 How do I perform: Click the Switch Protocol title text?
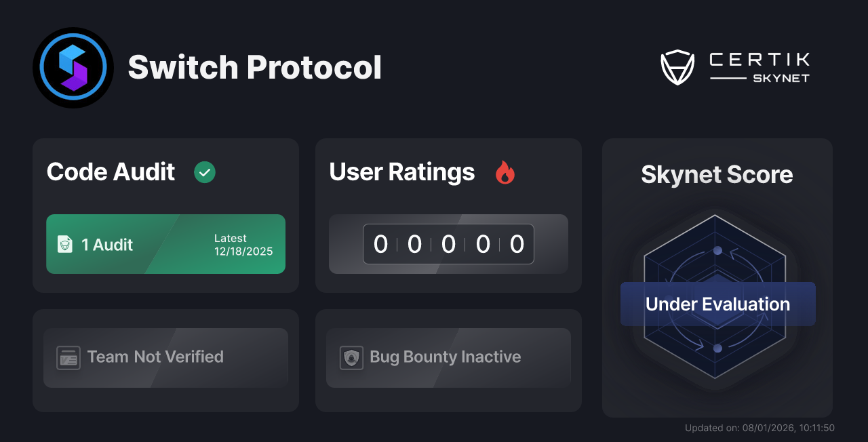[255, 67]
